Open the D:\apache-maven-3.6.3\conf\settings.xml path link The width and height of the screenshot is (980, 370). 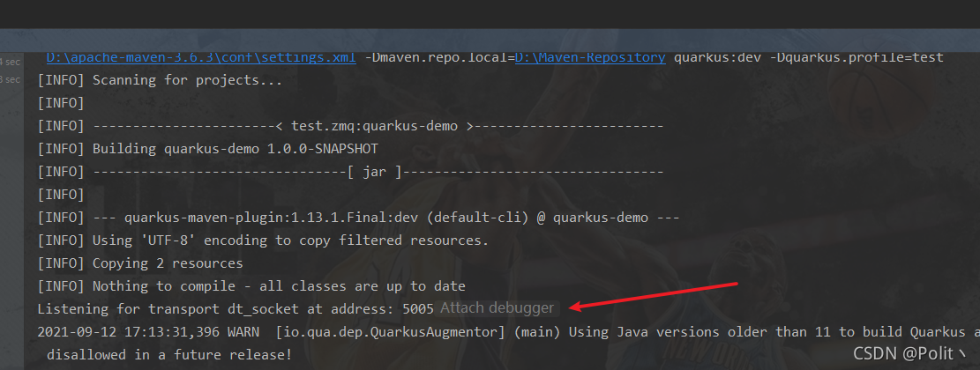201,57
